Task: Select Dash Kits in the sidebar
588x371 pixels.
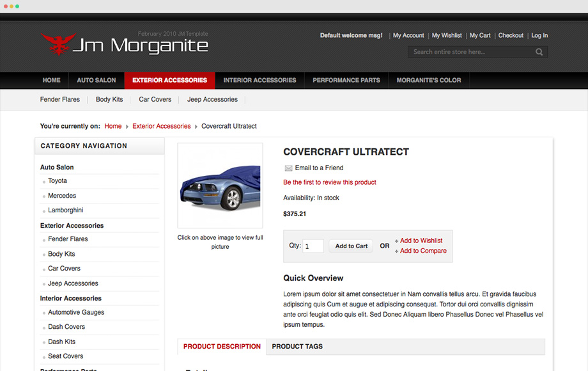Action: coord(61,342)
